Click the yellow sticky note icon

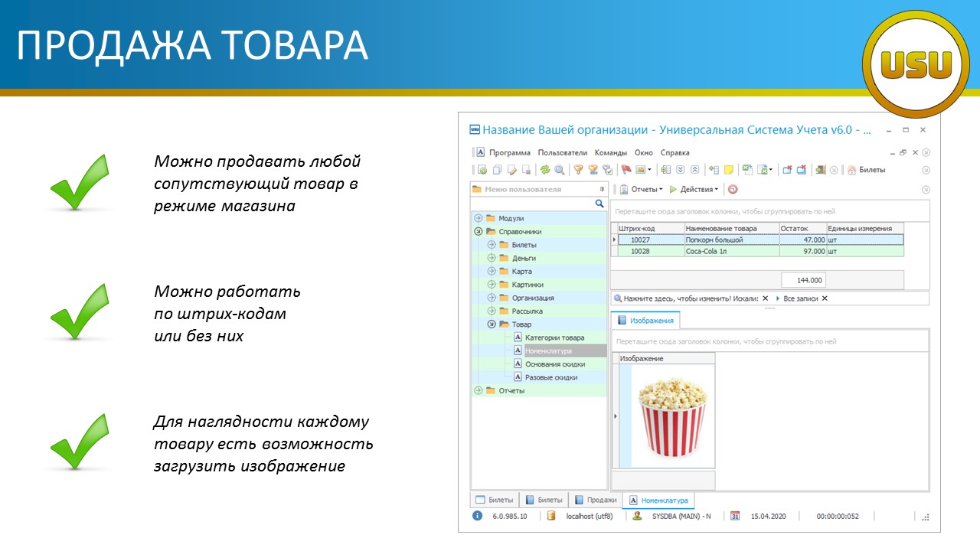pos(729,170)
